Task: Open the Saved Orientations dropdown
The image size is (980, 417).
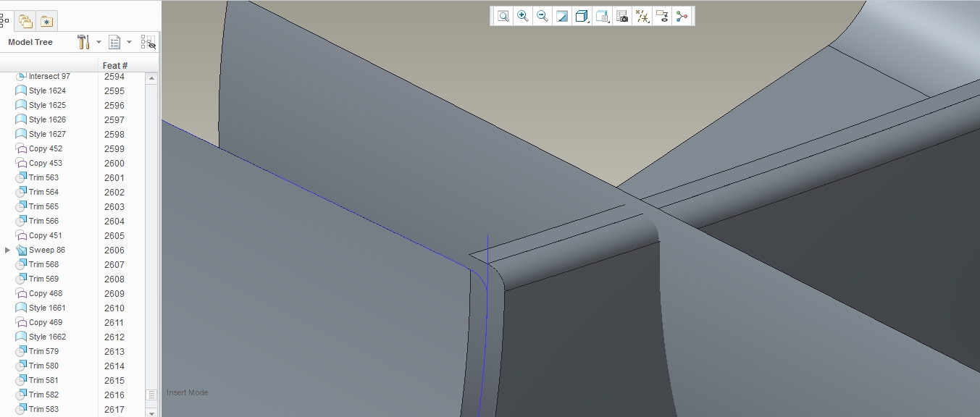Action: (602, 16)
